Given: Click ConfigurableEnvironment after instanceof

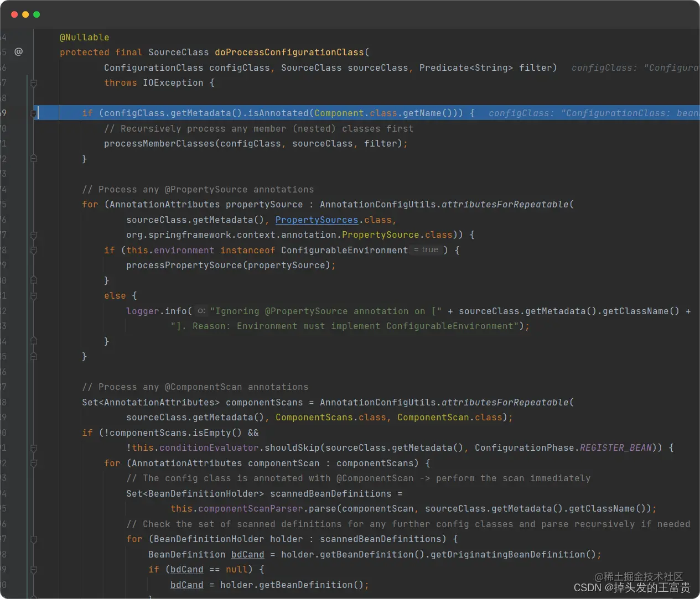Looking at the screenshot, I should pyautogui.click(x=344, y=250).
